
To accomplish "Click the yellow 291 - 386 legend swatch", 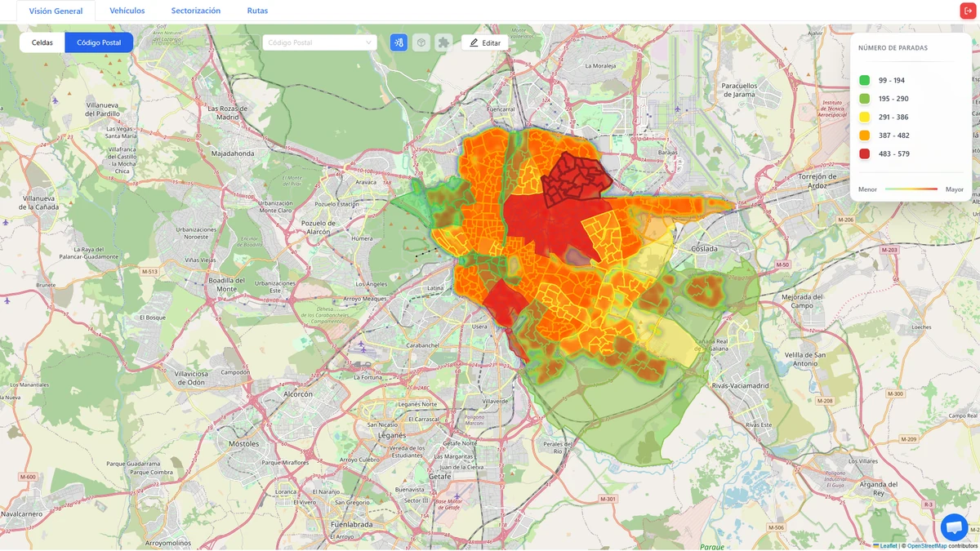I will pos(864,117).
